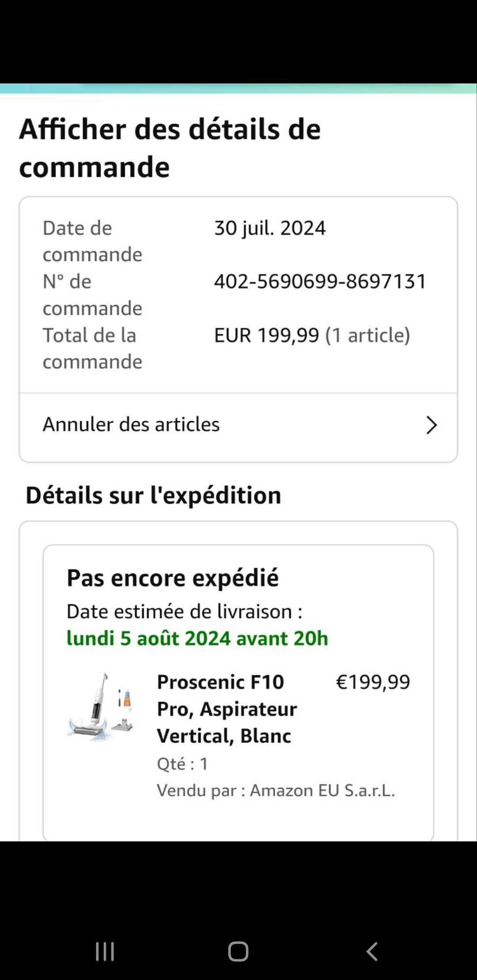Tap the Android back navigation icon
477x980 pixels.
coord(372,951)
